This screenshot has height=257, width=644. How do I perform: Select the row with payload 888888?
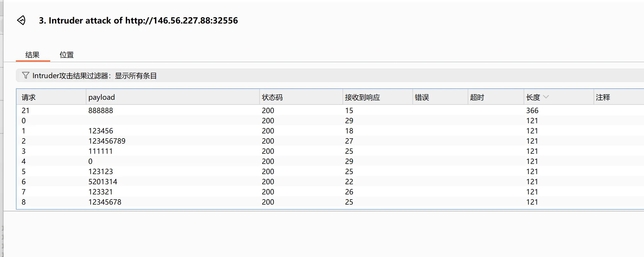[101, 111]
